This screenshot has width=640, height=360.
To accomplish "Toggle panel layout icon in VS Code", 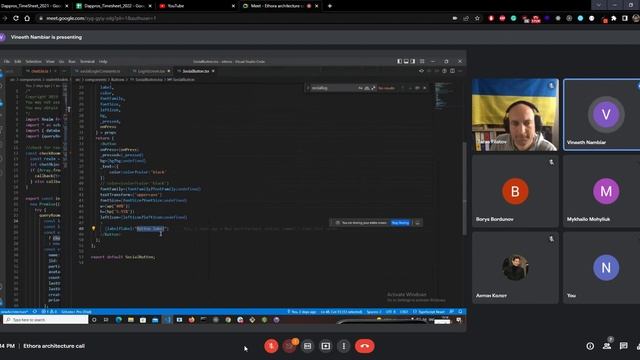I will tap(406, 61).
